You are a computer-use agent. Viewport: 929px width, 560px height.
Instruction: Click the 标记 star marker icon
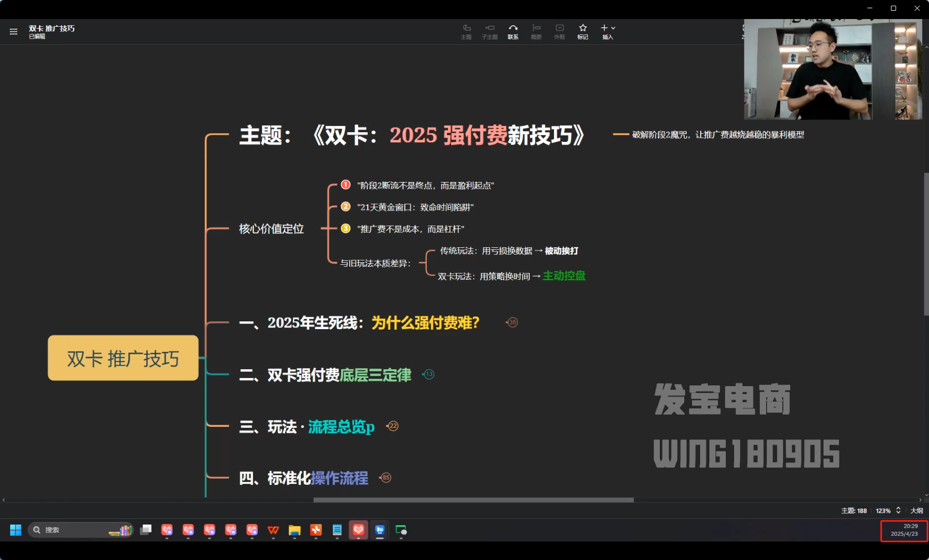(x=582, y=31)
